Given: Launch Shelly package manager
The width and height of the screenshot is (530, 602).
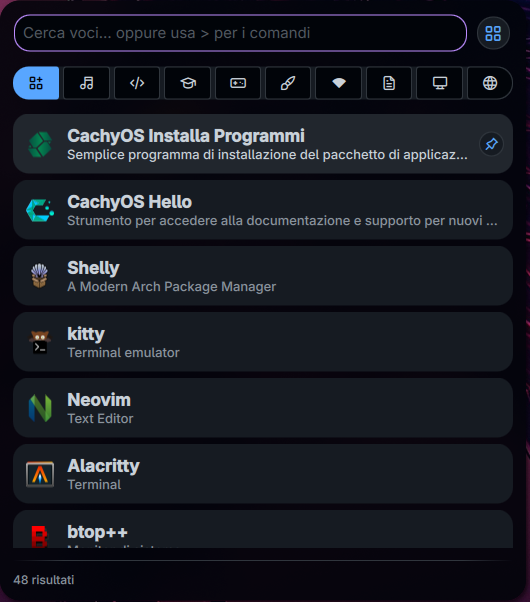Looking at the screenshot, I should (x=263, y=276).
